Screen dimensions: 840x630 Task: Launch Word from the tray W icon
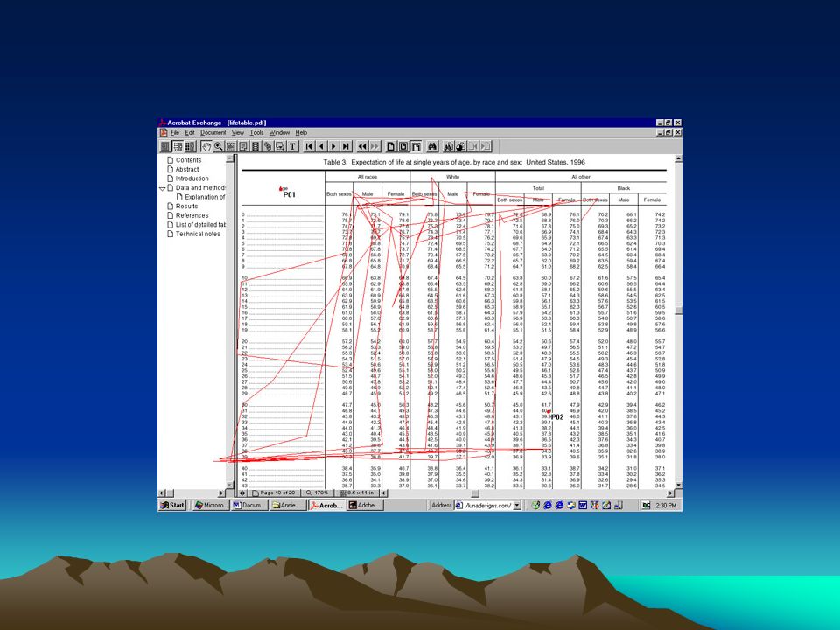tap(583, 505)
